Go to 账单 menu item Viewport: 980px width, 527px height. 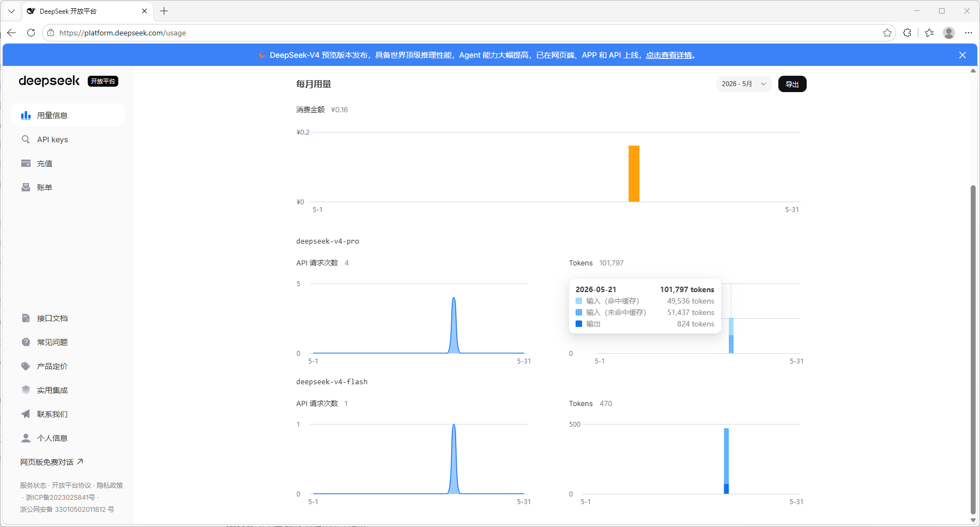click(x=68, y=187)
